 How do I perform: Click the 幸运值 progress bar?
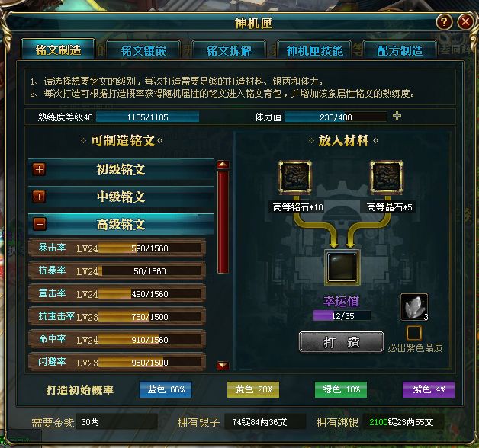(342, 316)
